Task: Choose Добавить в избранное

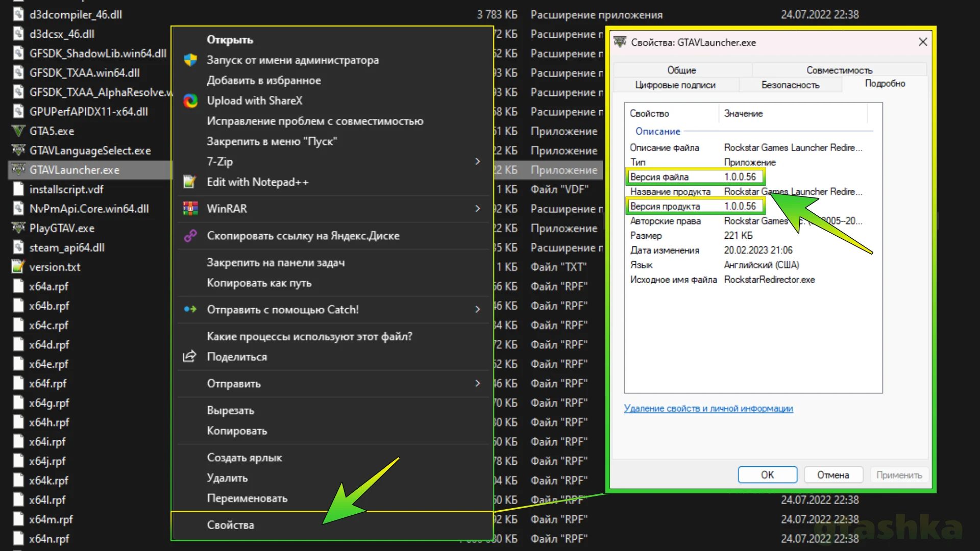Action: pyautogui.click(x=264, y=81)
